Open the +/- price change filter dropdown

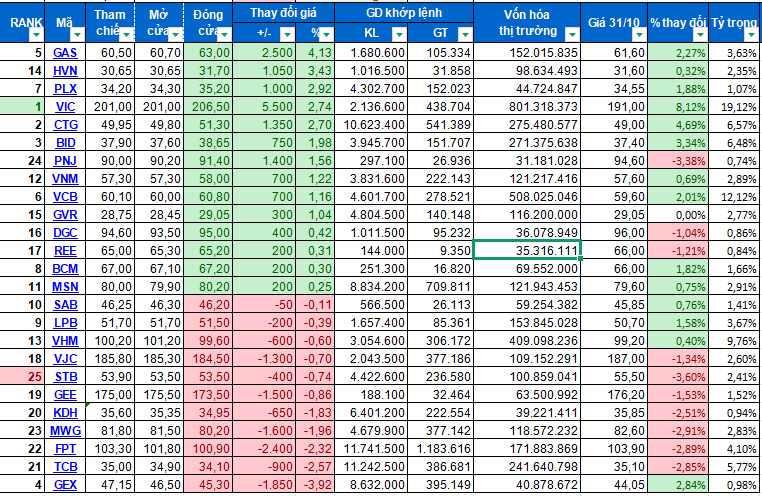[288, 34]
